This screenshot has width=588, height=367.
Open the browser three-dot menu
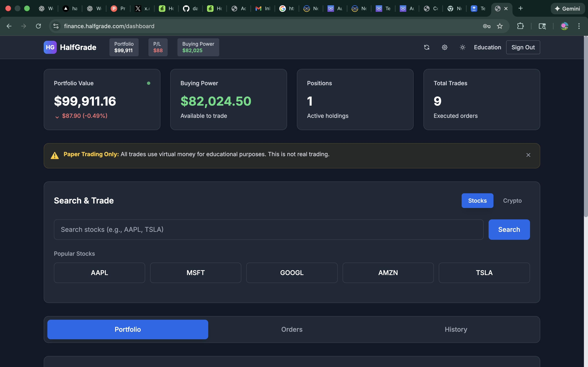pos(579,26)
